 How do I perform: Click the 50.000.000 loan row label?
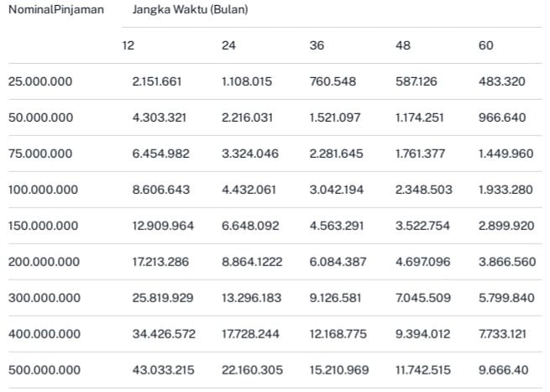click(x=40, y=118)
